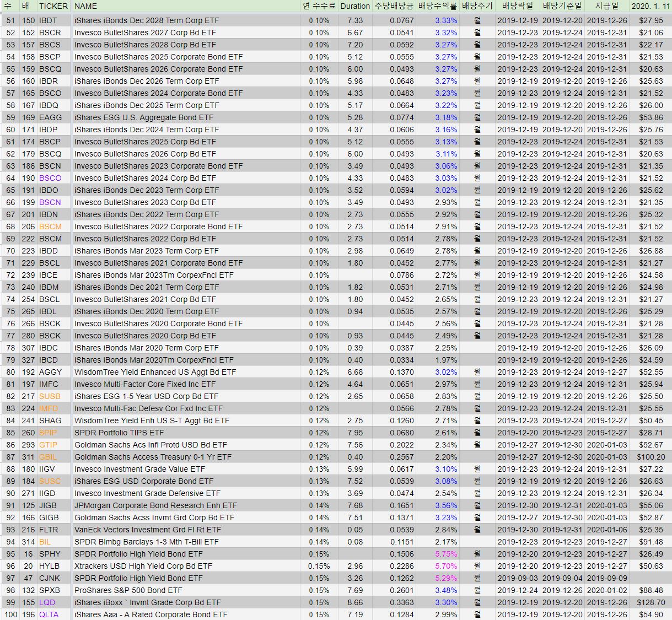Select the $100.20 price cell
The image size is (672, 620).
(x=651, y=457)
